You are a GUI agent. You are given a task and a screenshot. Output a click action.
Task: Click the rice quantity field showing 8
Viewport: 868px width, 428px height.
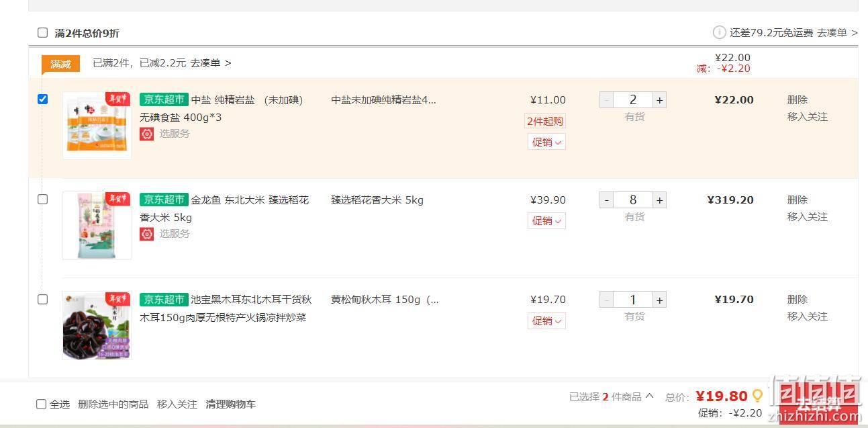coord(633,200)
